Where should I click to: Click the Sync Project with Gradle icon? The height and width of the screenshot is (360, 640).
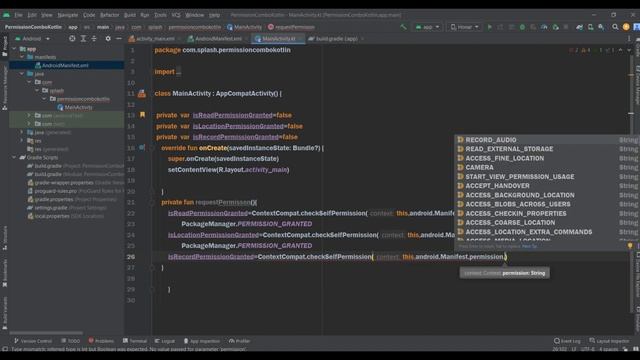580,27
